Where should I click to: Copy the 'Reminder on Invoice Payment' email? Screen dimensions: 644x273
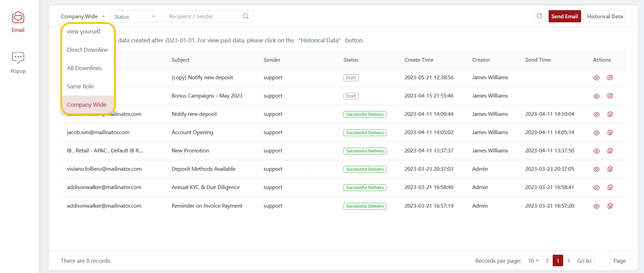(x=610, y=206)
